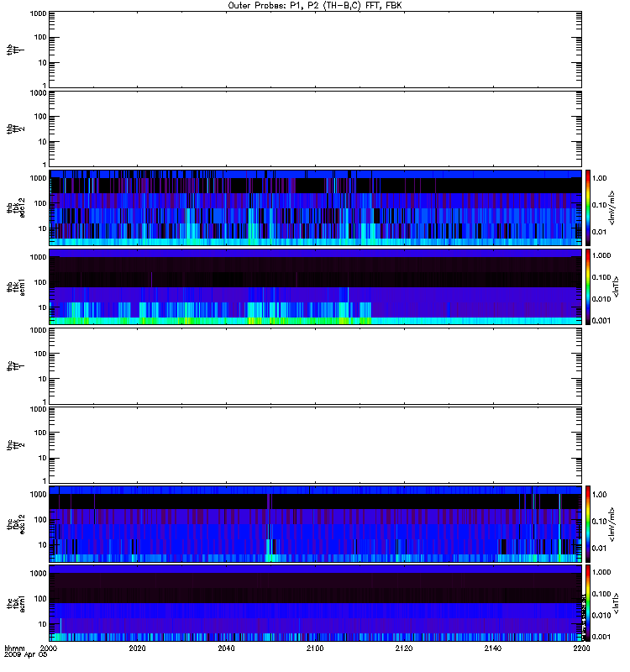This screenshot has height=672, width=630.
Task: Click the '10' y-axis tick of thc fbk scm1 panel
Action: coord(43,624)
